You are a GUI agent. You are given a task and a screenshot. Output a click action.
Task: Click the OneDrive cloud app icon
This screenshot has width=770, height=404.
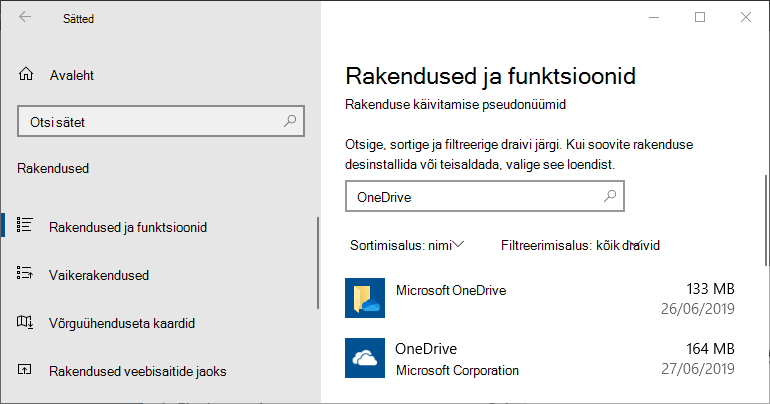[365, 358]
